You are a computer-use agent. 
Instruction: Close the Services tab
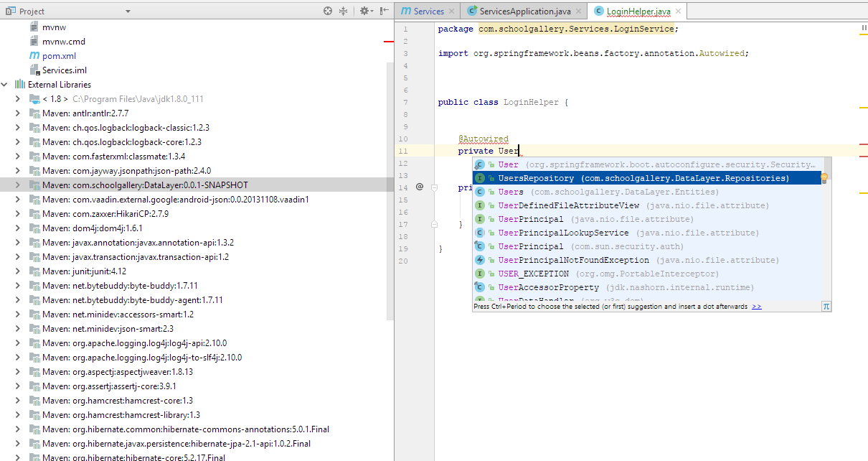point(451,11)
